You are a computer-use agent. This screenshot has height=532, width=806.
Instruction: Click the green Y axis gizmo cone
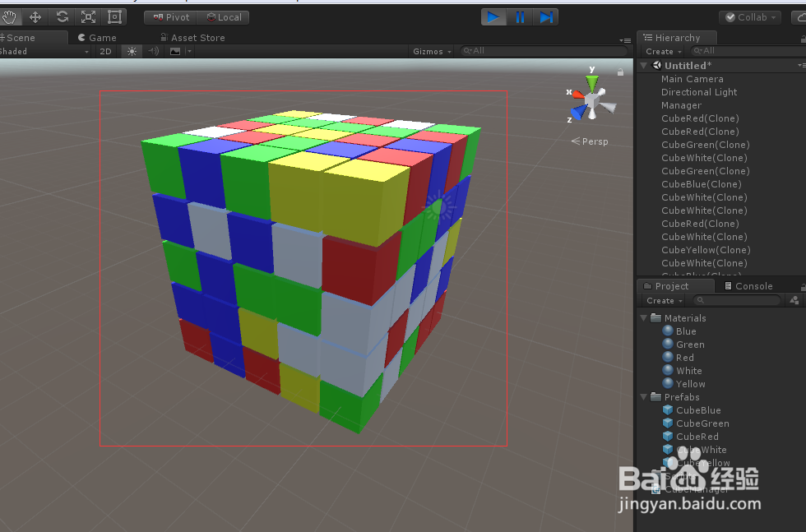pyautogui.click(x=592, y=82)
